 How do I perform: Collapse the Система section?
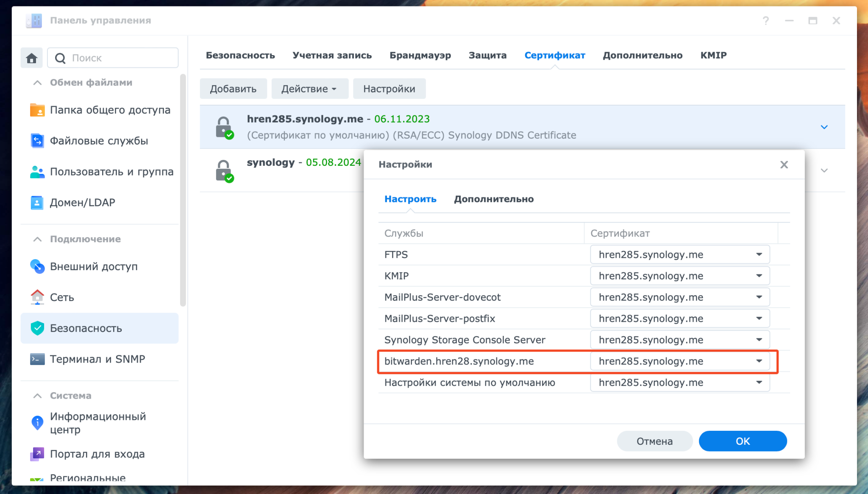(37, 396)
